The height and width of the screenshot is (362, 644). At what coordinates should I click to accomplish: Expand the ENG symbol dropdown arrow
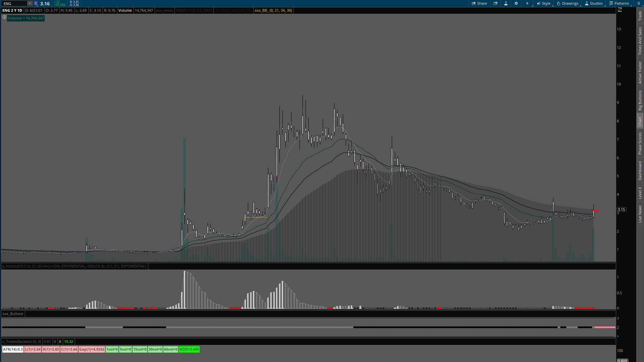pos(30,3)
